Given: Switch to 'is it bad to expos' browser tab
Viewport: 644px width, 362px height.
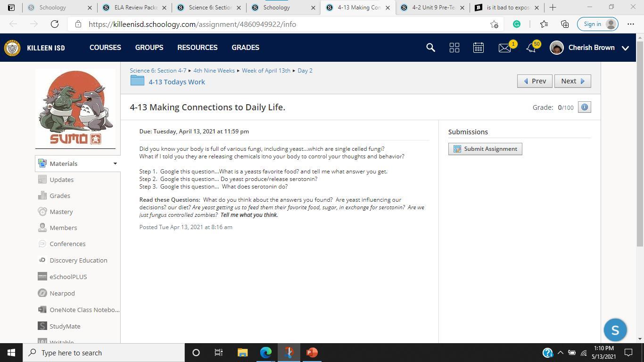Looking at the screenshot, I should [507, 8].
